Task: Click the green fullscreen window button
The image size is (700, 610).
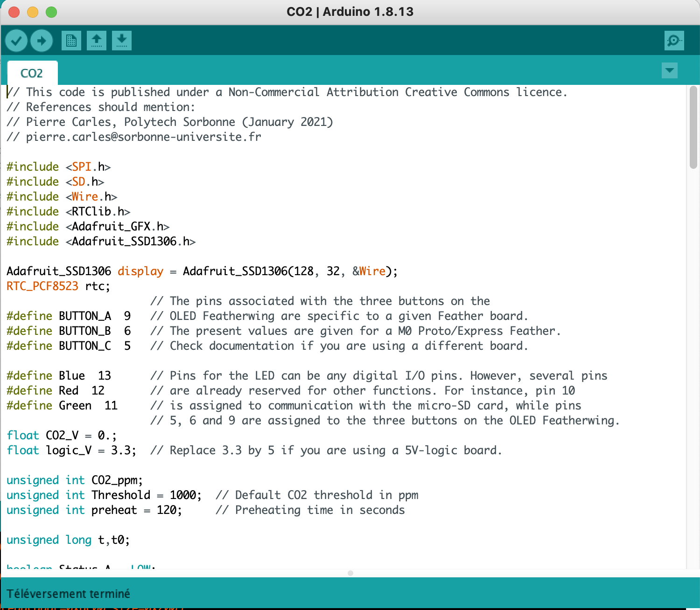Action: click(x=51, y=12)
